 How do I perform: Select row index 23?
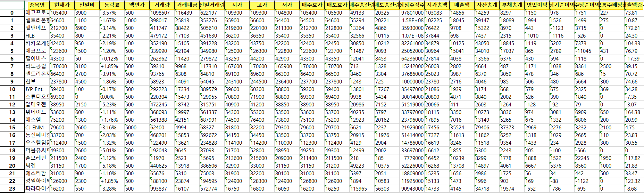click(x=12, y=189)
